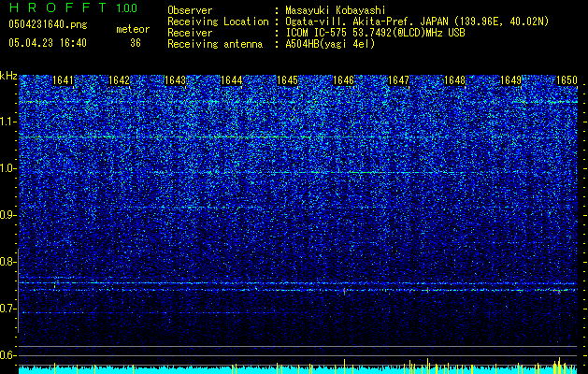Select the antenna value A504HB(yagi 4el)
588x374 pixels.
pyautogui.click(x=330, y=44)
